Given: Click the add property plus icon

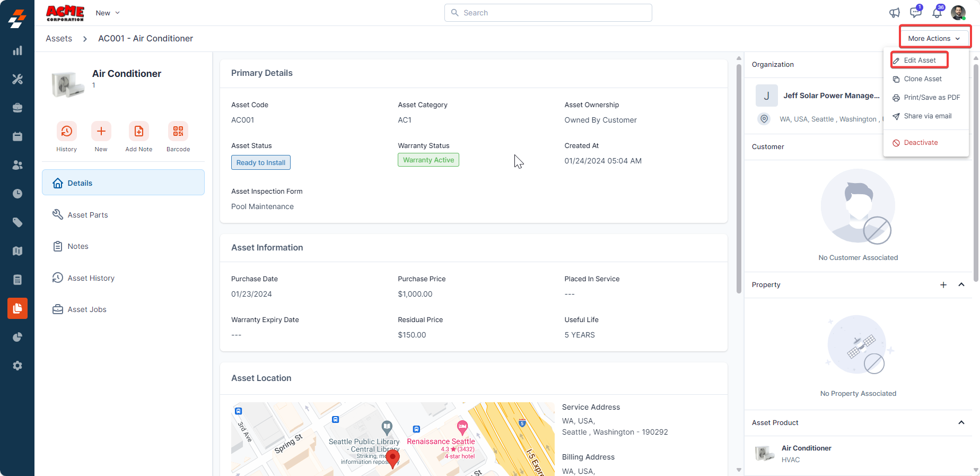Looking at the screenshot, I should tap(943, 285).
